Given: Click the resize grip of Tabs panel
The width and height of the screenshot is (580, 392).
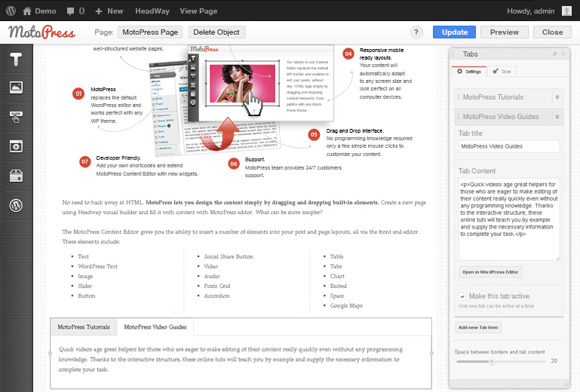Looking at the screenshot, I should [x=566, y=384].
